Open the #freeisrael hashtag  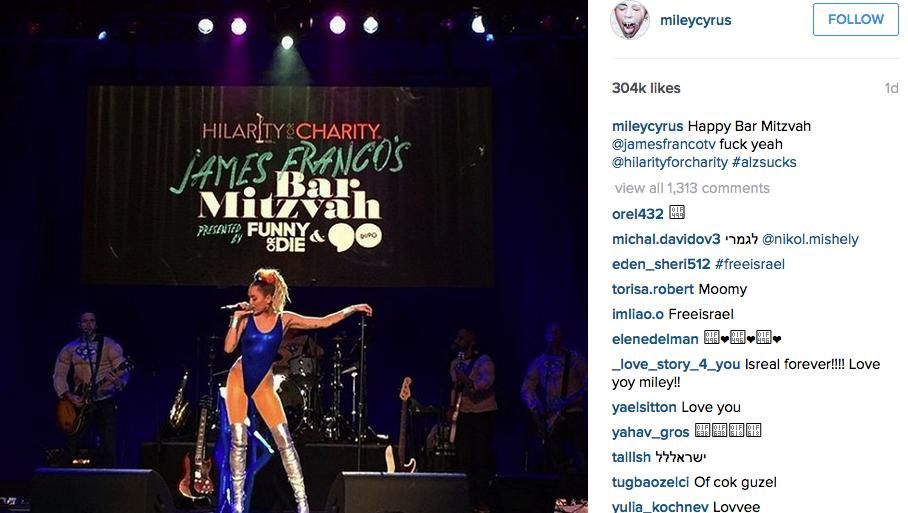750,264
